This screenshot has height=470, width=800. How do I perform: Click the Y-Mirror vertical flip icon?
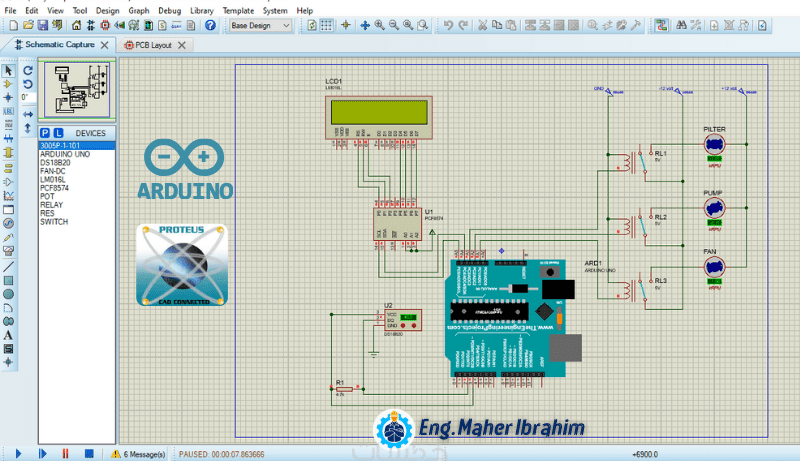28,128
